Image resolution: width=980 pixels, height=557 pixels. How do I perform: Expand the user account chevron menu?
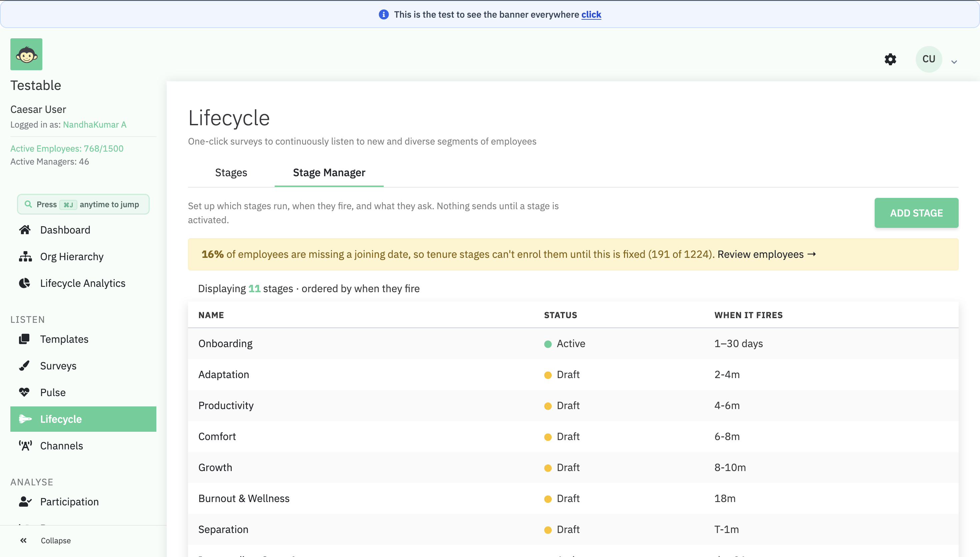click(x=954, y=62)
